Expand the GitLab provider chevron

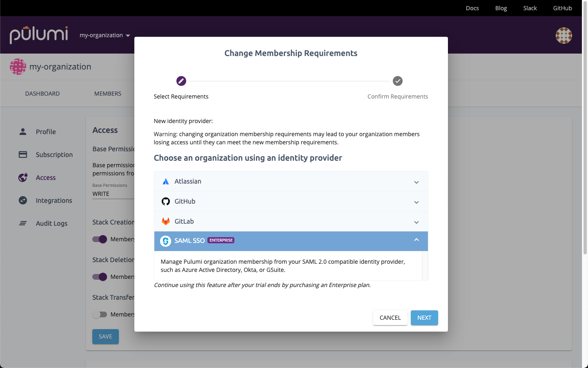pos(416,222)
